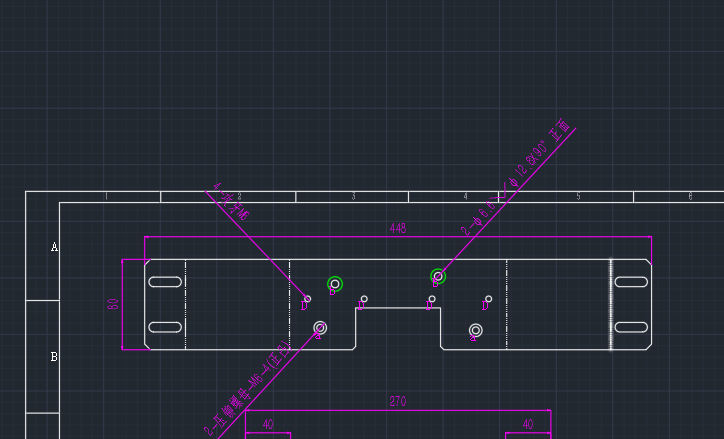Click the left 40 dimension text

(x=267, y=425)
